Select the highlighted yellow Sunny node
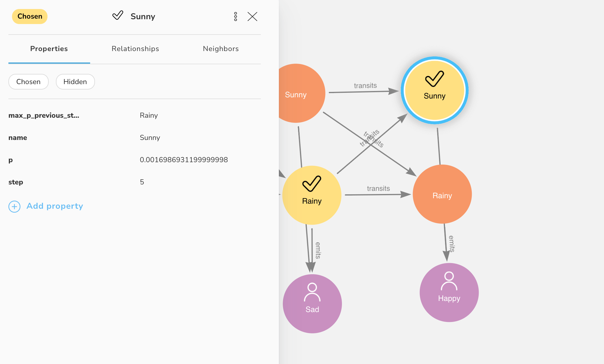 tap(435, 90)
